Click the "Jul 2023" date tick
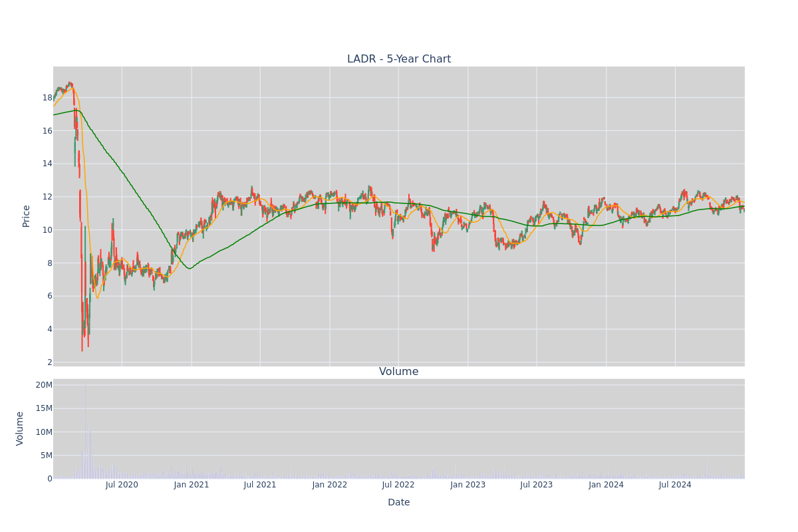Image resolution: width=798 pixels, height=532 pixels. pos(537,485)
